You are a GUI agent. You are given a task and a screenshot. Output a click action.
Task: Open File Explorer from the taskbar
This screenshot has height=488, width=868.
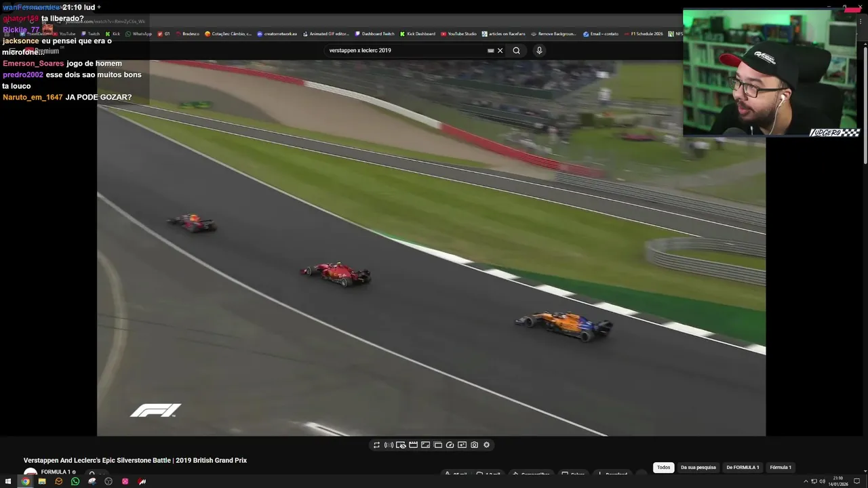pyautogui.click(x=42, y=481)
